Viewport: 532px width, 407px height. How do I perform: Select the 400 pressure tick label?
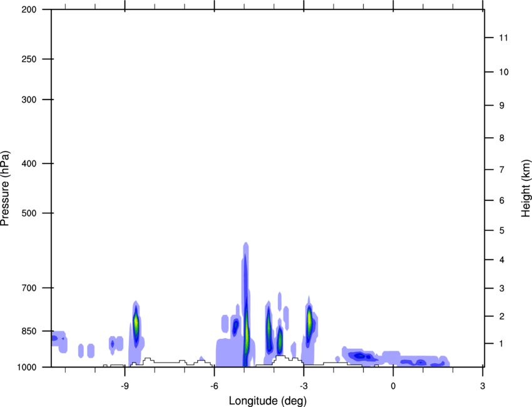[29, 163]
